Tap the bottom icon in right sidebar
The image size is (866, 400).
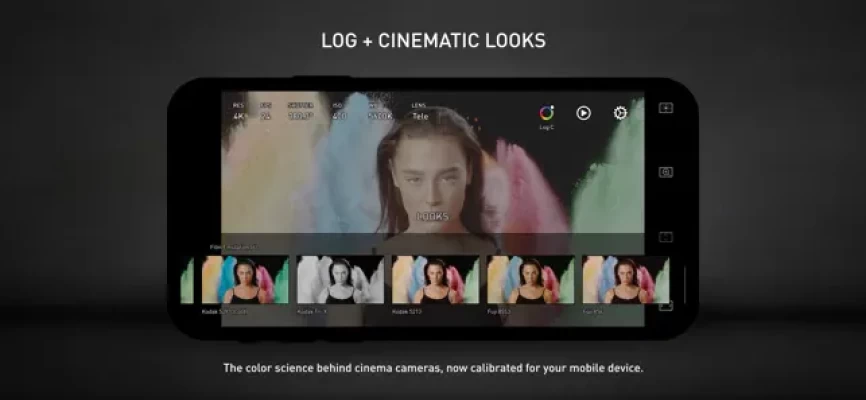tap(666, 305)
